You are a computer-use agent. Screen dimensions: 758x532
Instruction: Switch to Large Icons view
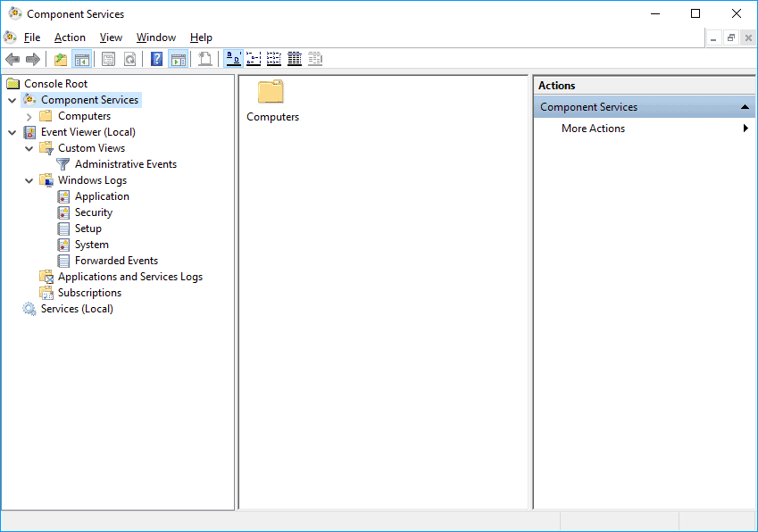coord(234,59)
